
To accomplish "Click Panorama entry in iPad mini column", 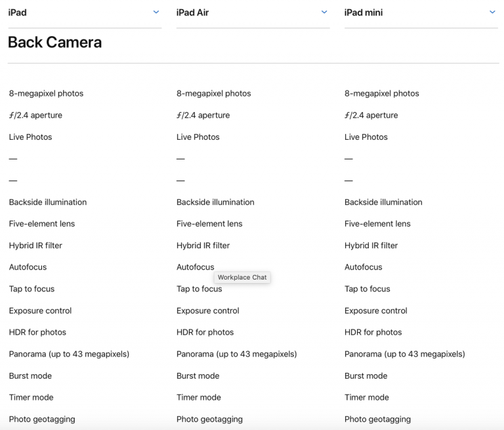I will click(405, 354).
